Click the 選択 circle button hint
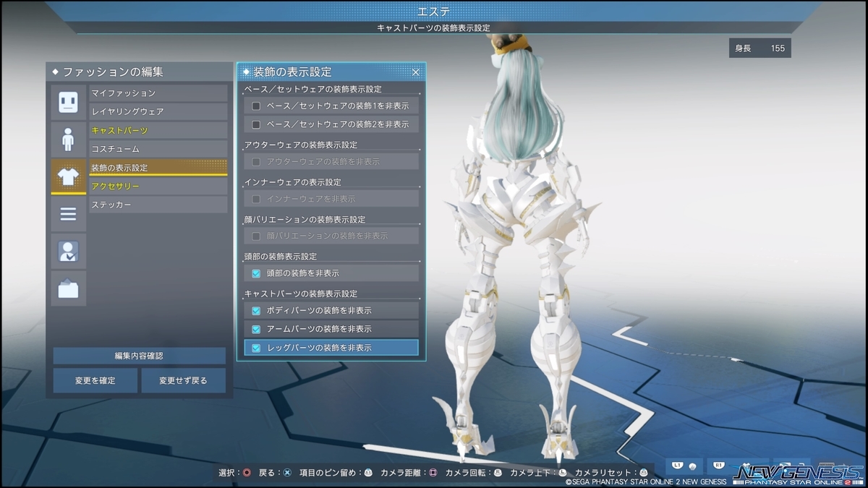This screenshot has width=868, height=488. click(247, 472)
